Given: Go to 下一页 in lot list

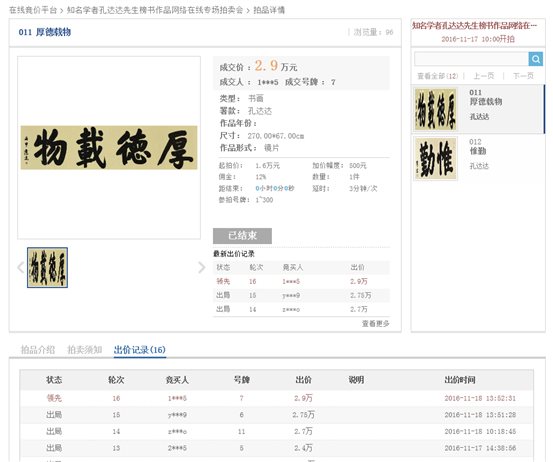Looking at the screenshot, I should point(523,76).
